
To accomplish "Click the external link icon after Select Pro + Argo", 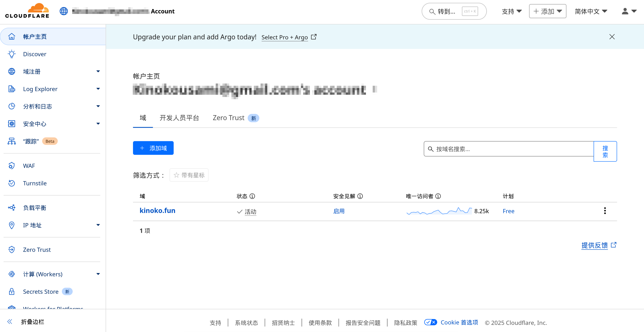I will (314, 37).
